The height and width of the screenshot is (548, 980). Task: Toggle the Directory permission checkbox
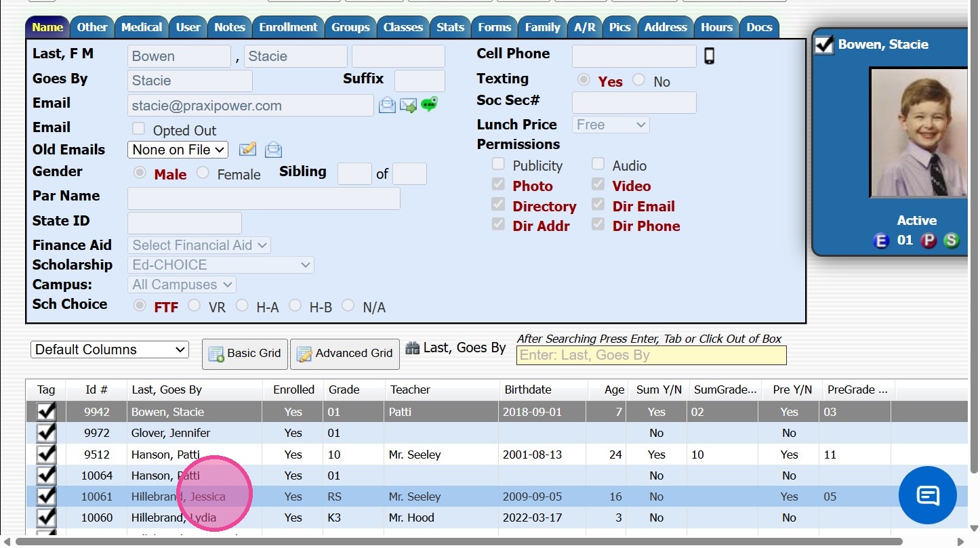[498, 205]
